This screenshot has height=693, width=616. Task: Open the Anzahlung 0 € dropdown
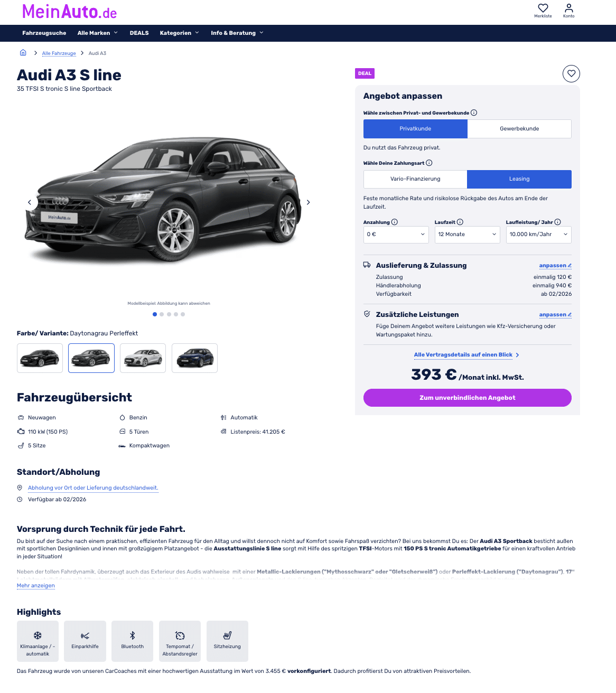(396, 235)
